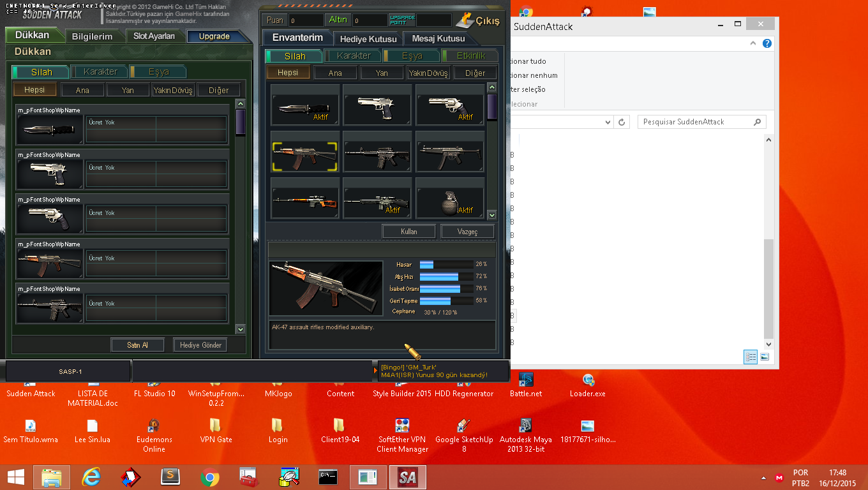The width and height of the screenshot is (868, 490).
Task: Click the shop list scroll-up arrow
Action: (x=241, y=103)
